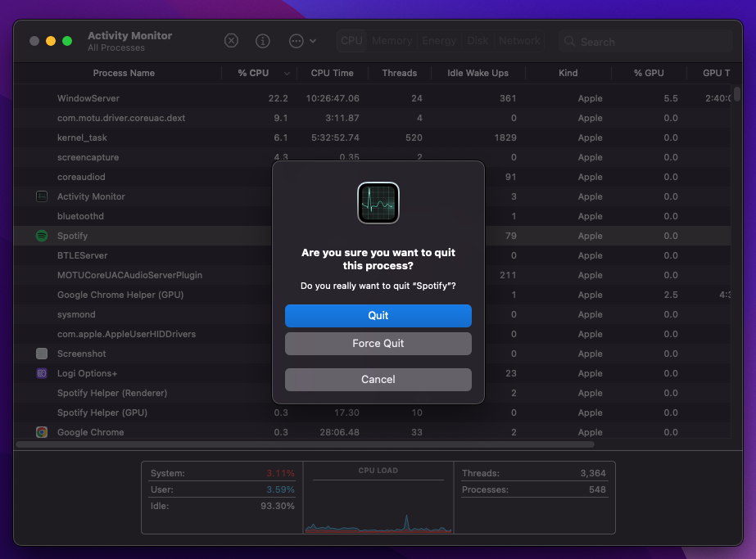Click the Activity Monitor icon in the process list
Viewport: 756px width, 559px height.
point(42,196)
